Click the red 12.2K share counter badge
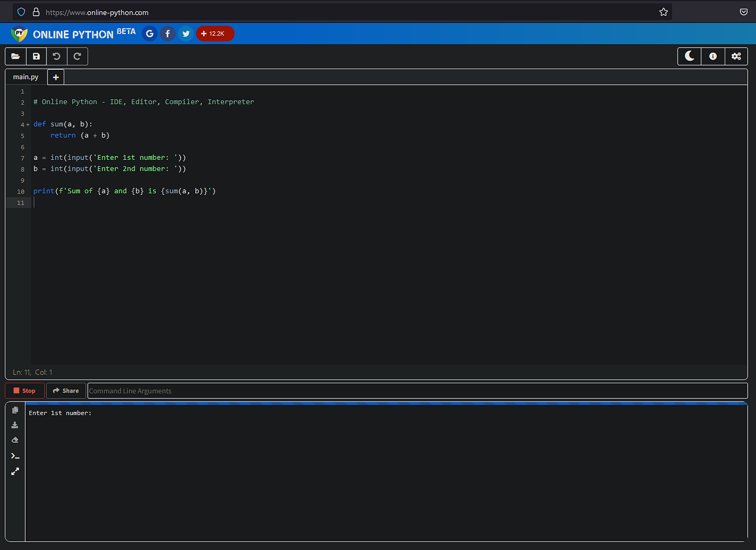Image resolution: width=756 pixels, height=550 pixels. (x=215, y=33)
